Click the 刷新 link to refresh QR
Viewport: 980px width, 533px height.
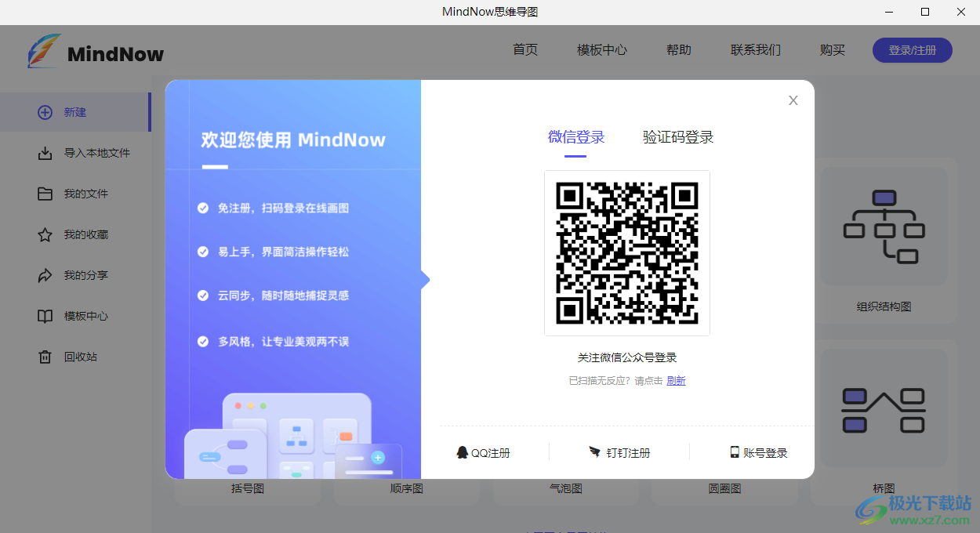click(x=676, y=381)
